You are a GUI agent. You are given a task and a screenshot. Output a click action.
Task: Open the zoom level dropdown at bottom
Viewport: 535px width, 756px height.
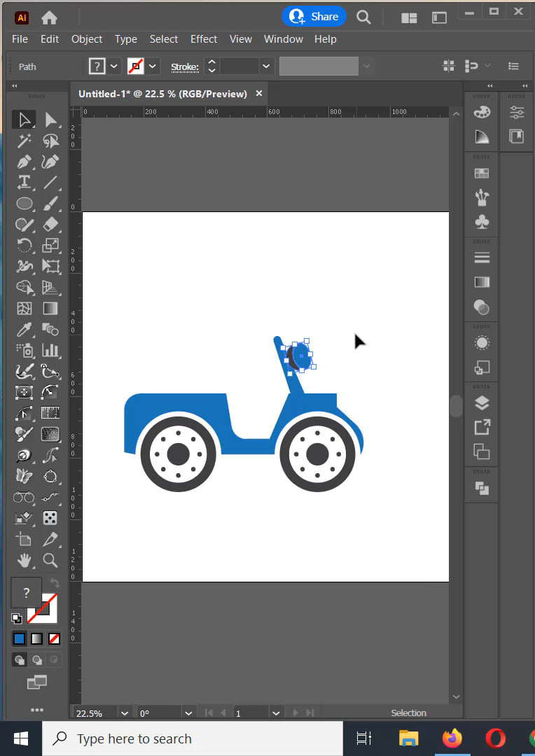125,713
